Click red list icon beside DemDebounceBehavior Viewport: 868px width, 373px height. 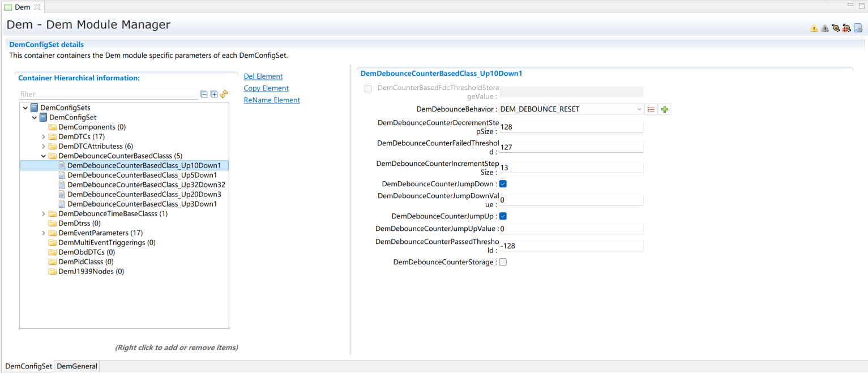pyautogui.click(x=651, y=109)
